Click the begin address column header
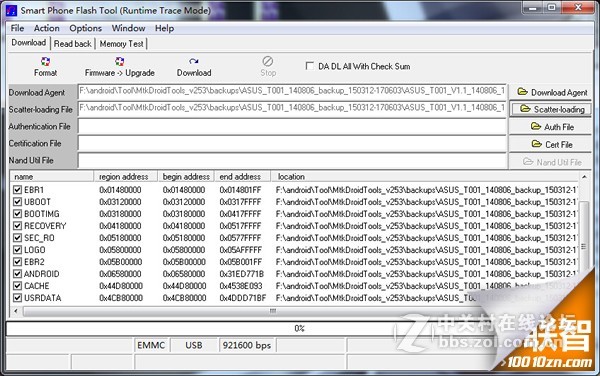This screenshot has height=376, width=600. point(186,177)
